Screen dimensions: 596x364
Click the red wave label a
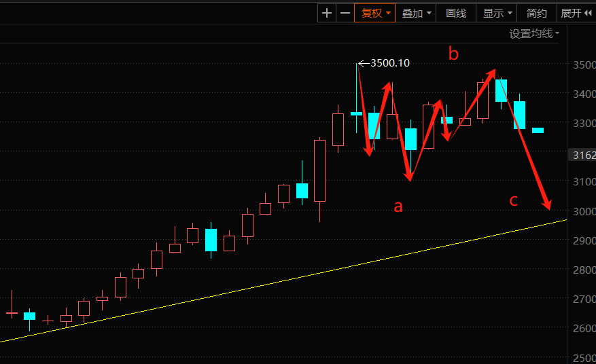pos(398,206)
